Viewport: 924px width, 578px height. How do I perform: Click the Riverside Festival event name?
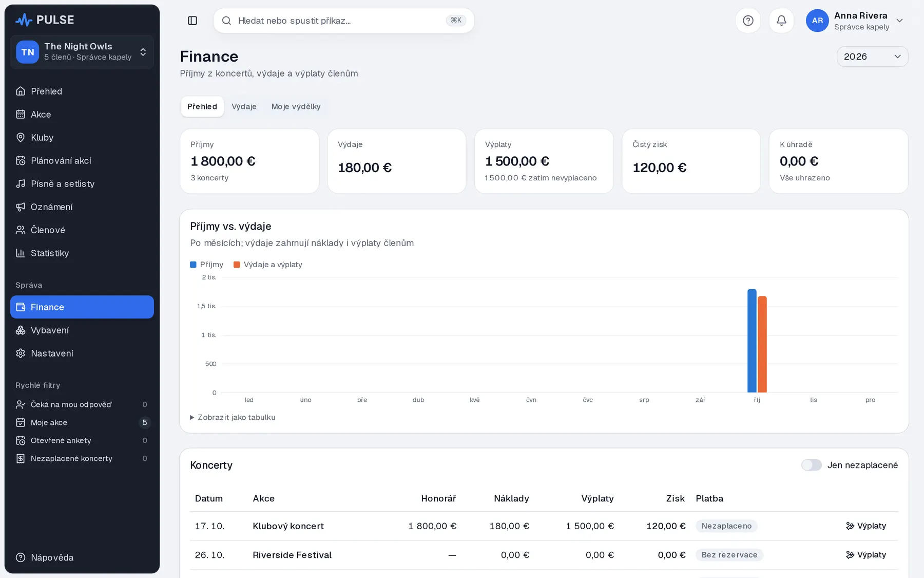point(292,554)
